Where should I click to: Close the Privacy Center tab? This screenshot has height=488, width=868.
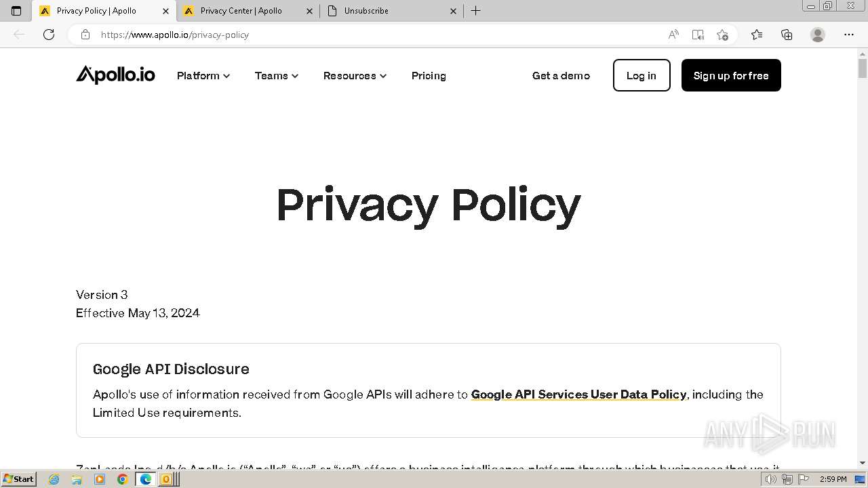pyautogui.click(x=310, y=11)
